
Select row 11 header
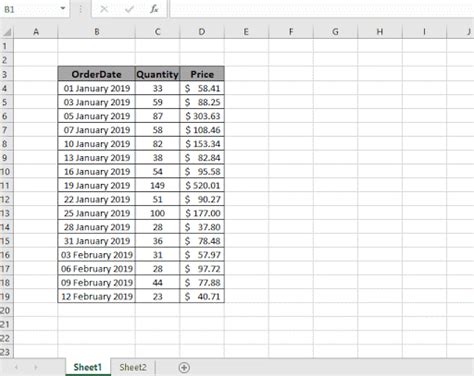point(6,185)
